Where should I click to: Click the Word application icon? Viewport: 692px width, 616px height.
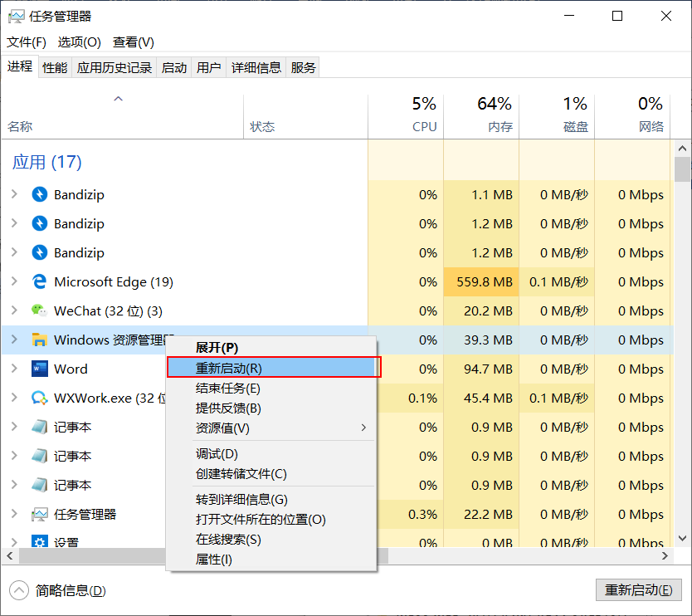click(39, 369)
